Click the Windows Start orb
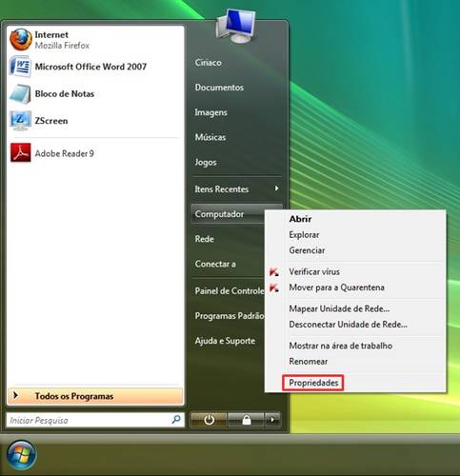 pos(21,455)
